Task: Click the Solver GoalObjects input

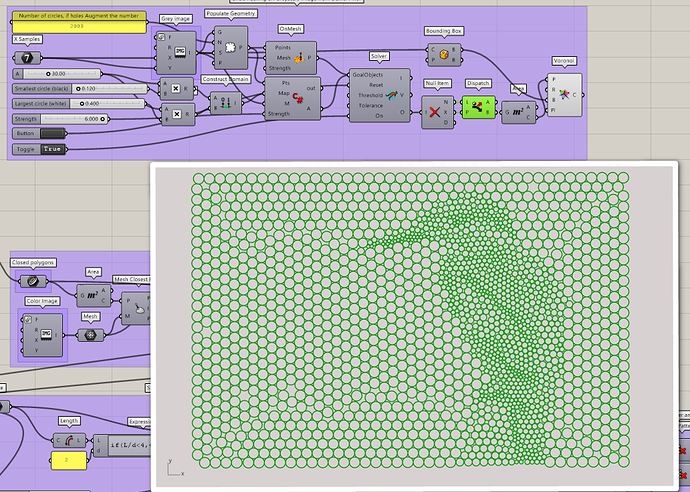Action: pos(367,75)
